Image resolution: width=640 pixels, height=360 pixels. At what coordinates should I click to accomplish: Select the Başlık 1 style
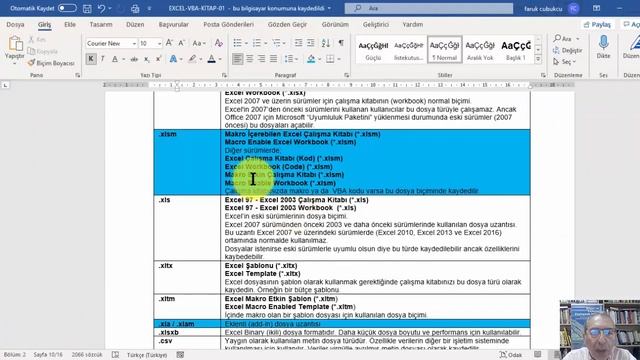pyautogui.click(x=516, y=49)
